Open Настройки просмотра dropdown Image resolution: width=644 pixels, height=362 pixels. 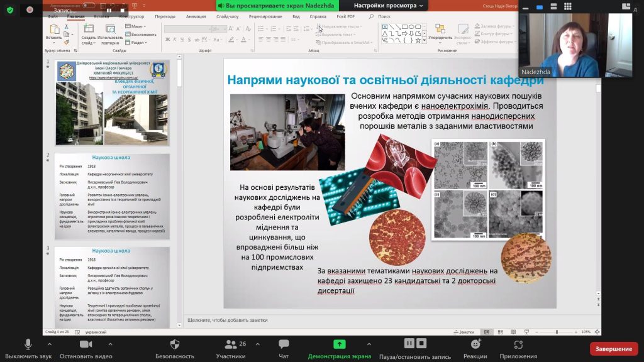click(388, 5)
